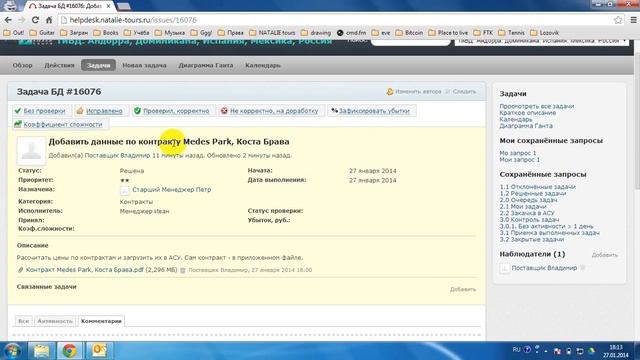The height and width of the screenshot is (360, 640).
Task: Open the Bitcoin bookmarks folder
Action: pos(409,33)
